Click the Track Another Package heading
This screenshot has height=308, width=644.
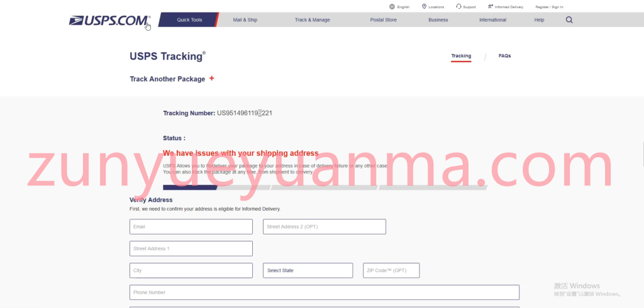point(167,79)
